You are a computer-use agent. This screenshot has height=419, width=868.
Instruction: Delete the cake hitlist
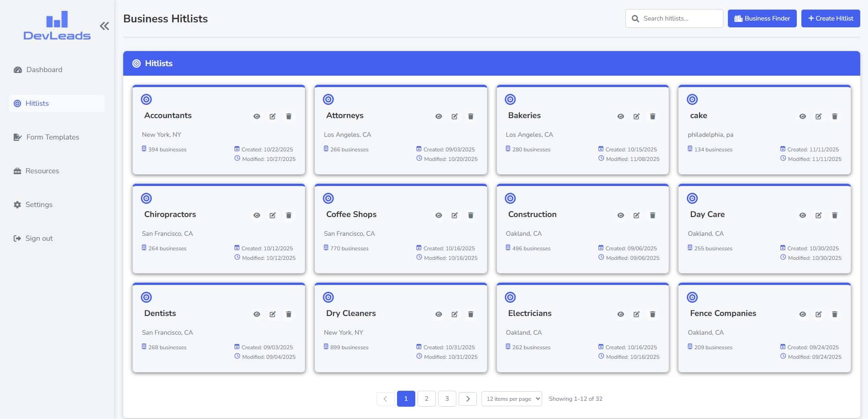835,117
